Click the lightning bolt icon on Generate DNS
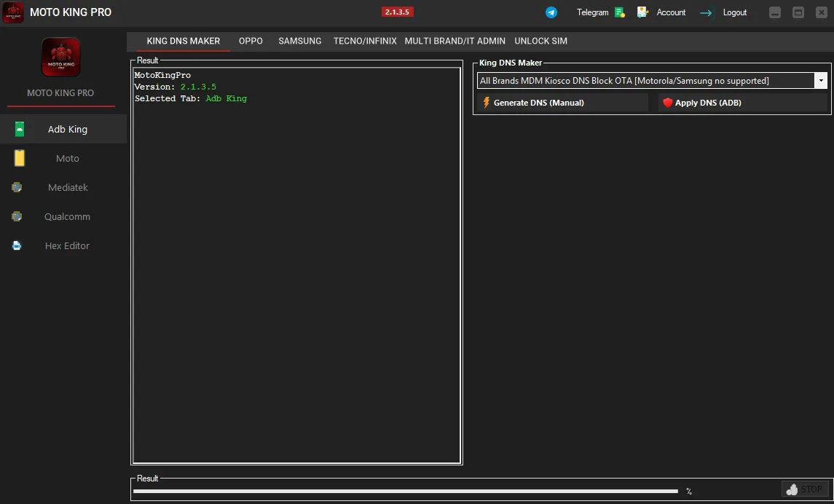834x504 pixels. click(486, 103)
